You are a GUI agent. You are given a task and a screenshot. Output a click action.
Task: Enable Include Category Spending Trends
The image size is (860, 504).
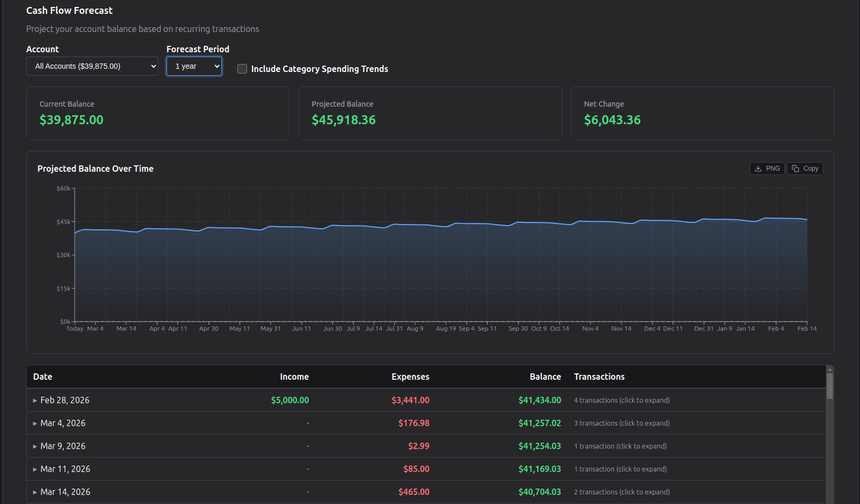point(242,69)
